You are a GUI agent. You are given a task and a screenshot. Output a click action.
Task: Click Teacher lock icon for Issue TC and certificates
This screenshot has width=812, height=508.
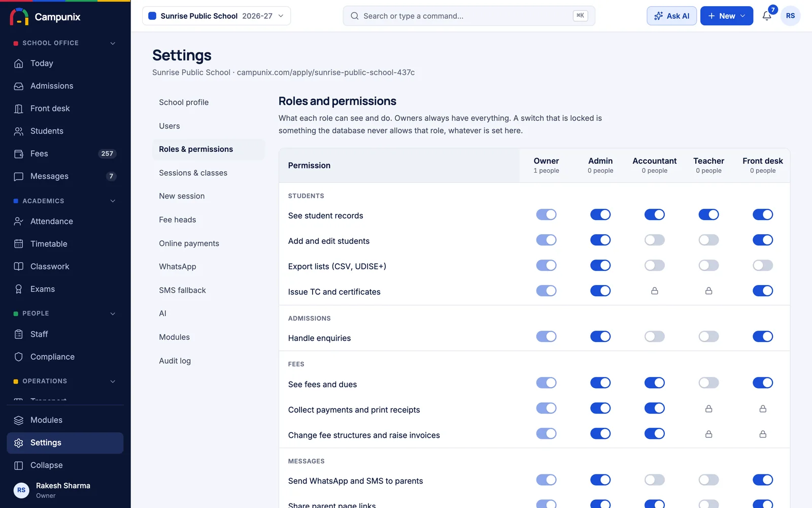click(709, 291)
